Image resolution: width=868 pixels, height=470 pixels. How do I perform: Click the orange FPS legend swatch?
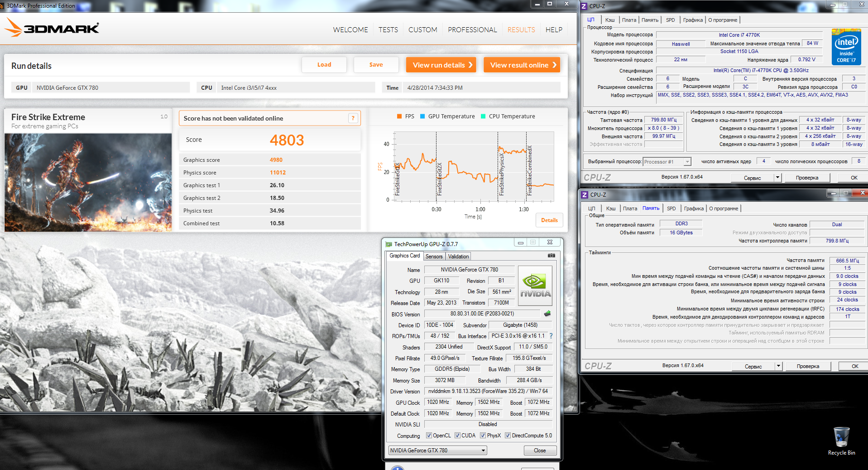(x=399, y=116)
